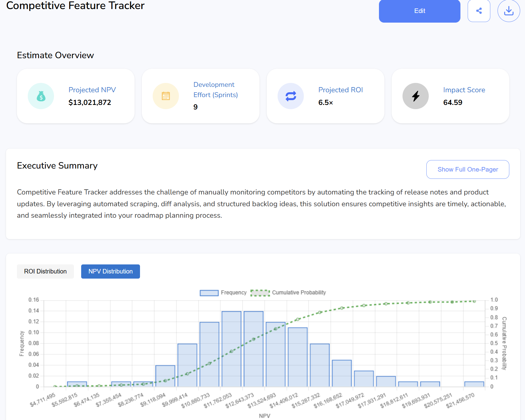525x420 pixels.
Task: Click the Projected NPV value $13,021,872
Action: click(x=90, y=103)
